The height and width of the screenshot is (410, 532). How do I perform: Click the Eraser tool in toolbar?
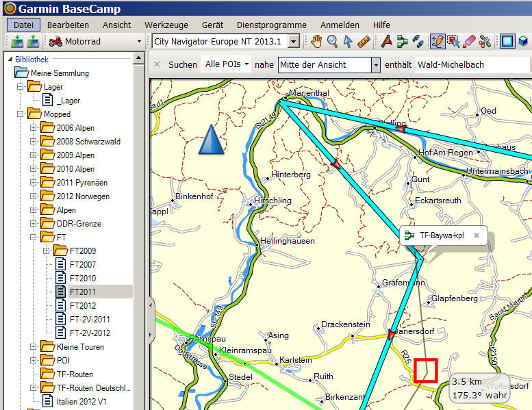pyautogui.click(x=469, y=42)
